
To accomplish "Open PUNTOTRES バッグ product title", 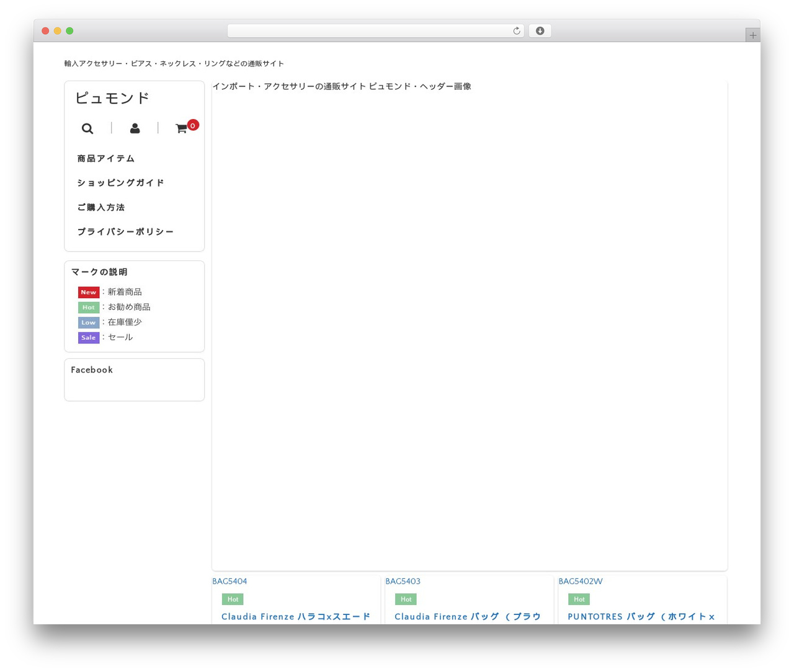I will [641, 617].
